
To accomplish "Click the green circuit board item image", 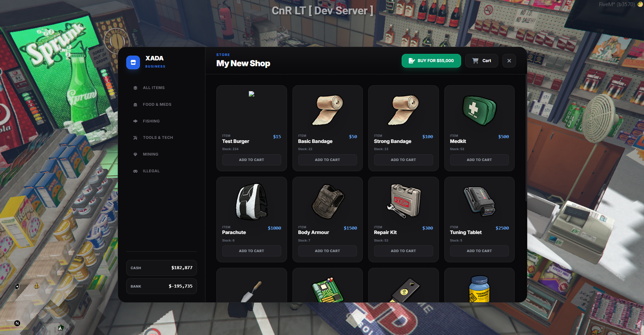I will (x=327, y=290).
